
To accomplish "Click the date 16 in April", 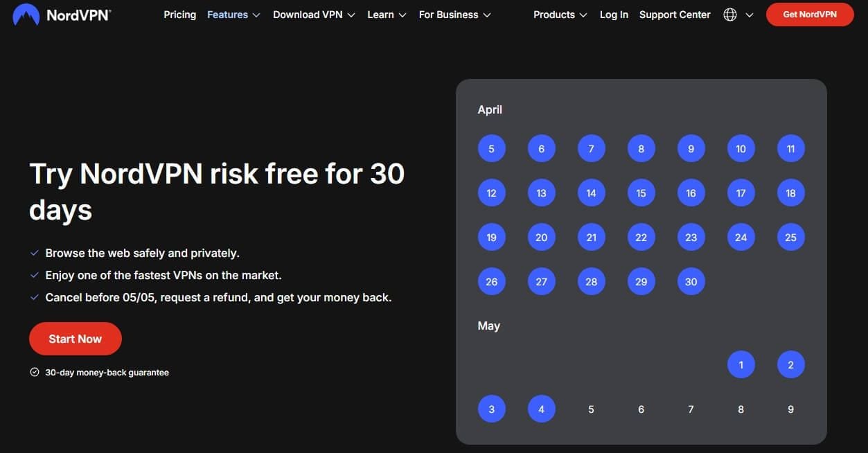I will (x=691, y=193).
